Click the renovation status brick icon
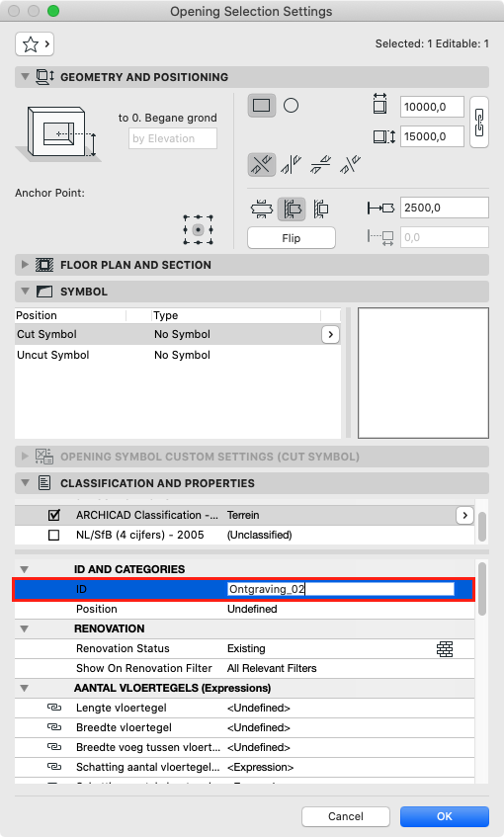Image resolution: width=504 pixels, height=837 pixels. pyautogui.click(x=445, y=648)
